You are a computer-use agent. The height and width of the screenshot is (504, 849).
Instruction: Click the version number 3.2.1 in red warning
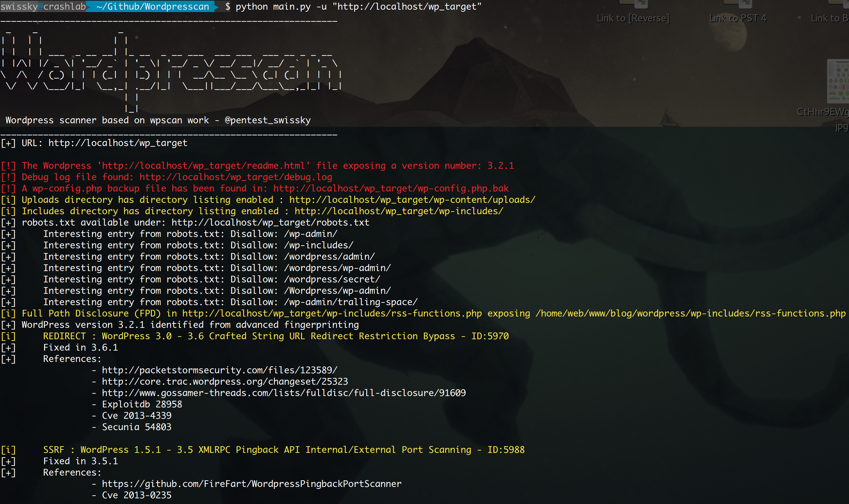[x=501, y=166]
